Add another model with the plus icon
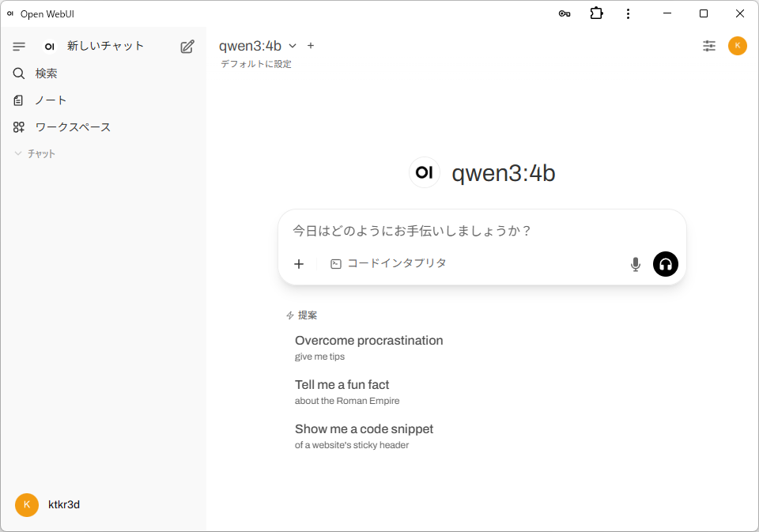759x532 pixels. (311, 46)
